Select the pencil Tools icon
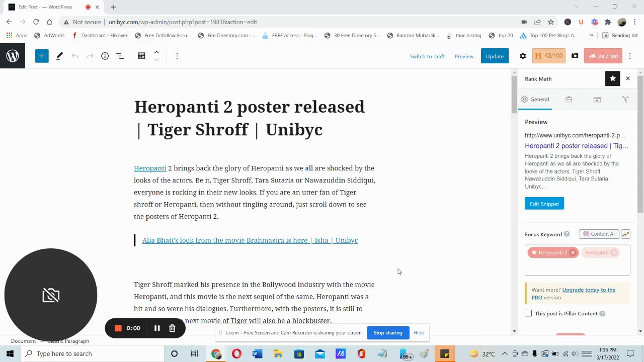The image size is (644, 362). click(x=59, y=56)
